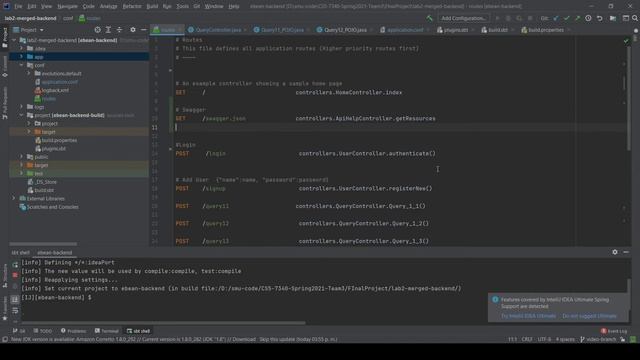Expand the public folder
Image resolution: width=640 pixels, height=360 pixels.
(22, 157)
